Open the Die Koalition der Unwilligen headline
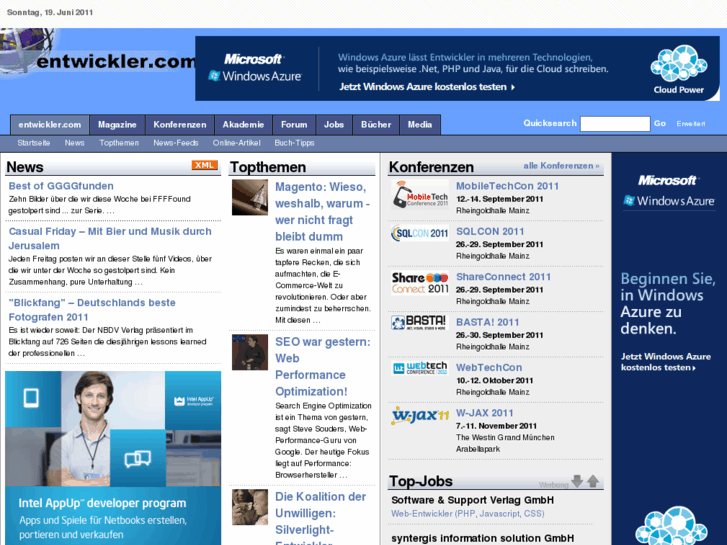This screenshot has height=545, width=727. [321, 517]
